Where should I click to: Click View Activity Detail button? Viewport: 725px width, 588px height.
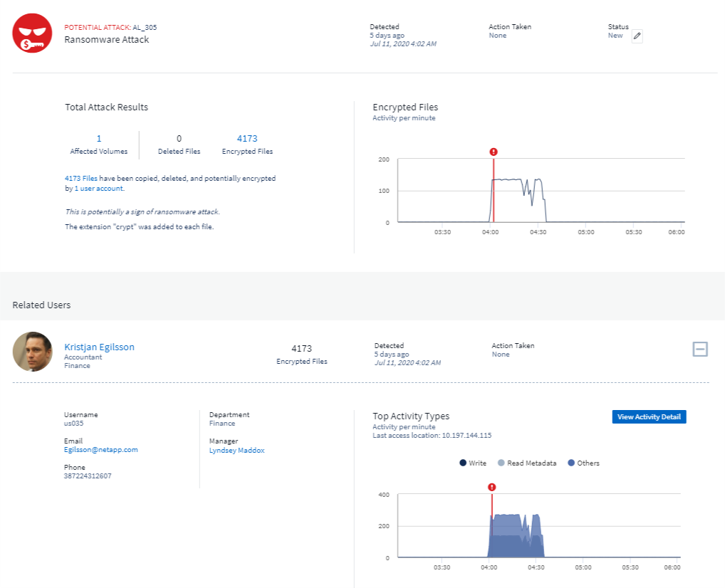648,417
